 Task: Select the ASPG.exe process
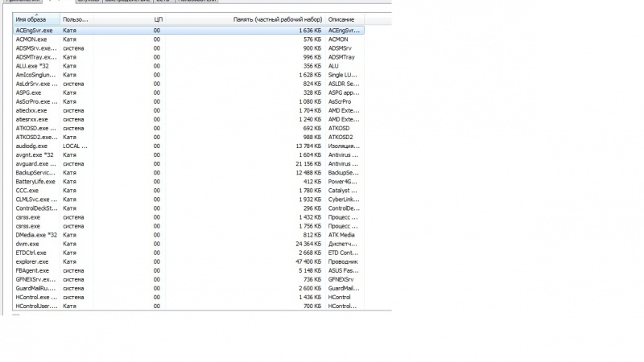tap(188, 93)
